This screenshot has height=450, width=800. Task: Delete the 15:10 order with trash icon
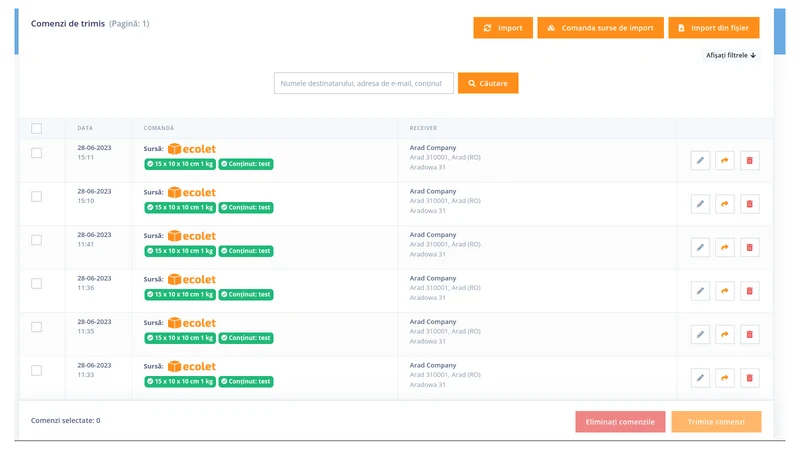pos(749,204)
